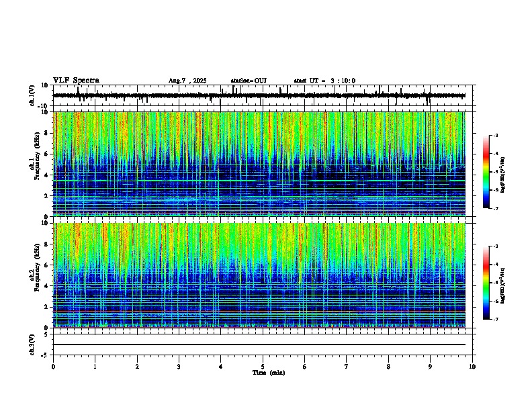
Task: Click the "-7" label on ch.1 color bar
Action: [495, 208]
